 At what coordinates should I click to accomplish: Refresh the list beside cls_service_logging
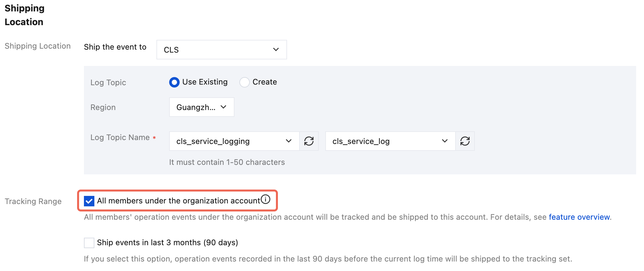click(x=309, y=141)
